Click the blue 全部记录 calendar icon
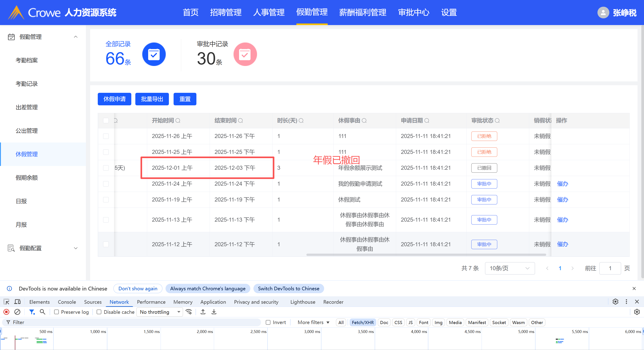 pos(154,54)
